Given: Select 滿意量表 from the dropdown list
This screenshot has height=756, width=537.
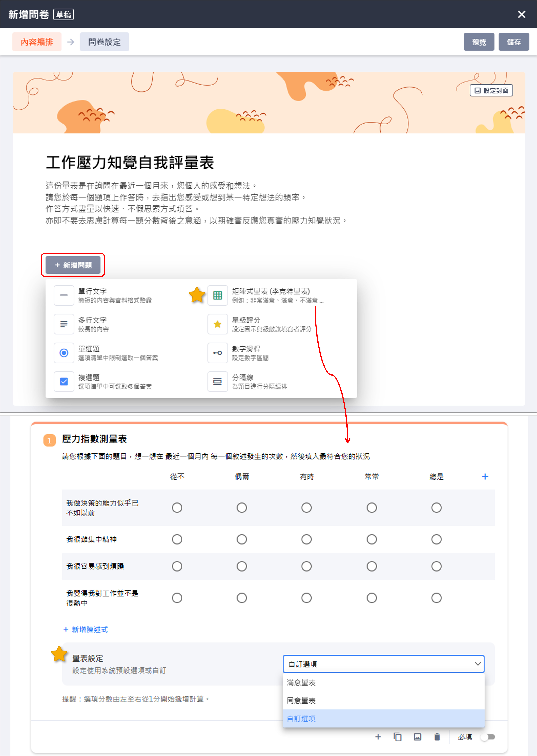Looking at the screenshot, I should (x=384, y=682).
